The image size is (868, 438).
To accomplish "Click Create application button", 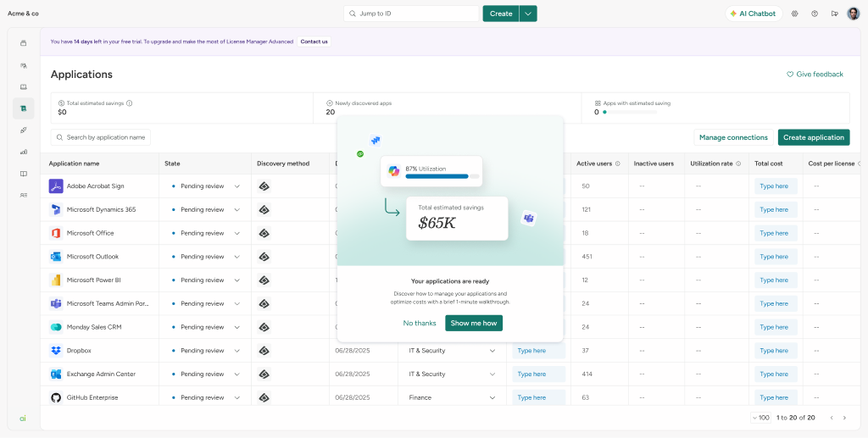I will [814, 137].
